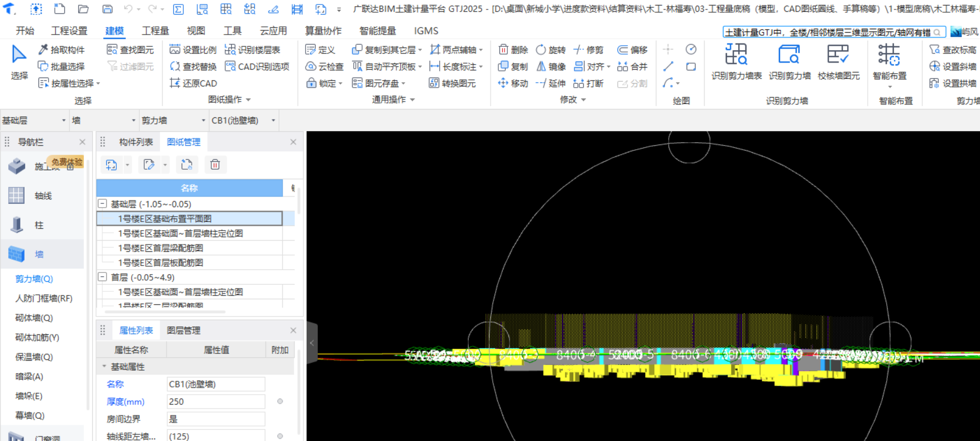
Task: Expand 图元存盘 dropdown
Action: pos(403,84)
